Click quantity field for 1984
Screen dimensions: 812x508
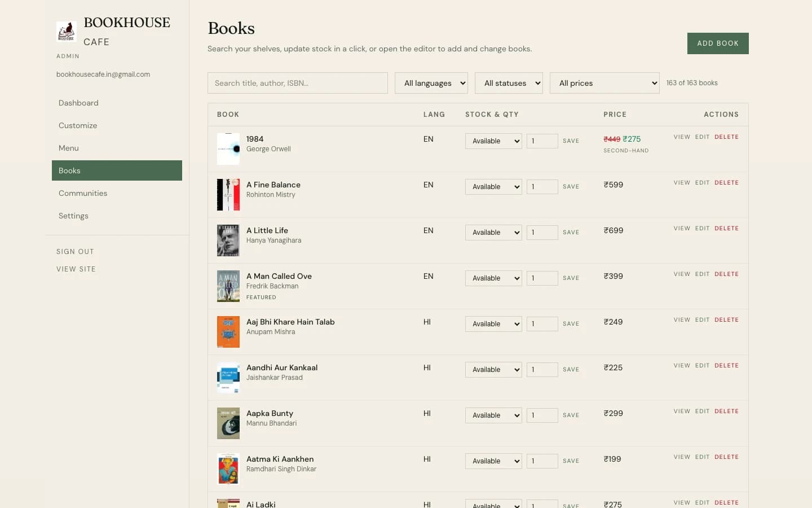click(x=542, y=141)
